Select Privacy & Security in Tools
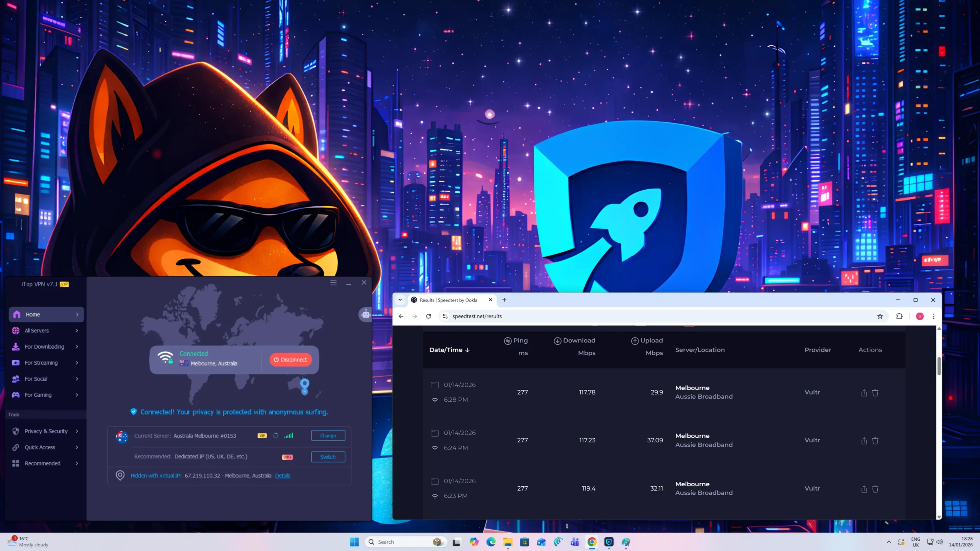Image resolution: width=980 pixels, height=551 pixels. [46, 431]
